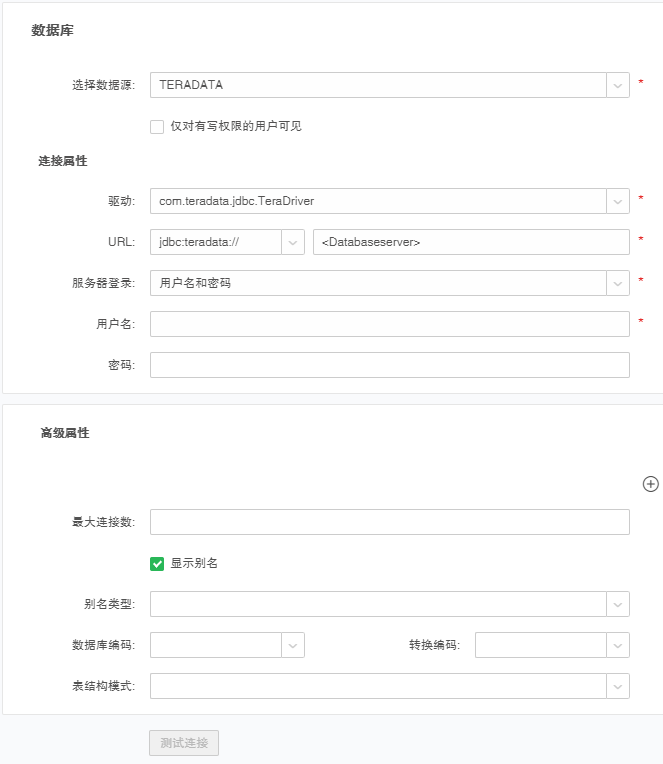Click the 测试连接 button
Image resolution: width=663 pixels, height=764 pixels.
tap(184, 743)
